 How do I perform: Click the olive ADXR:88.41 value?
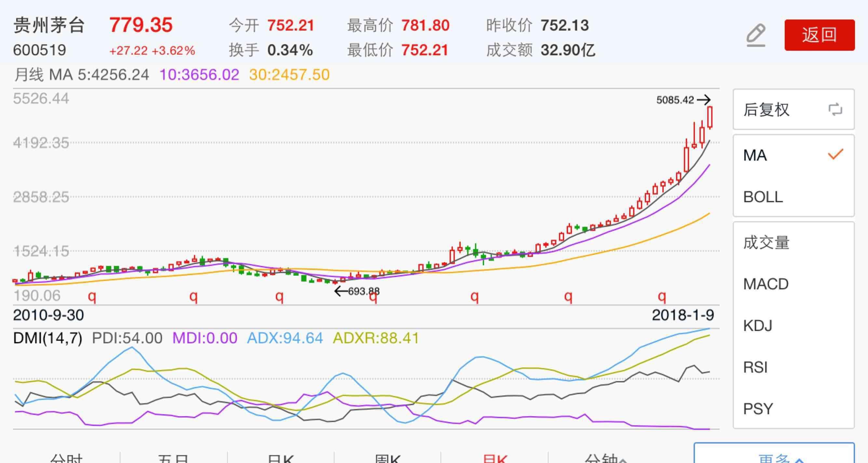tap(376, 338)
